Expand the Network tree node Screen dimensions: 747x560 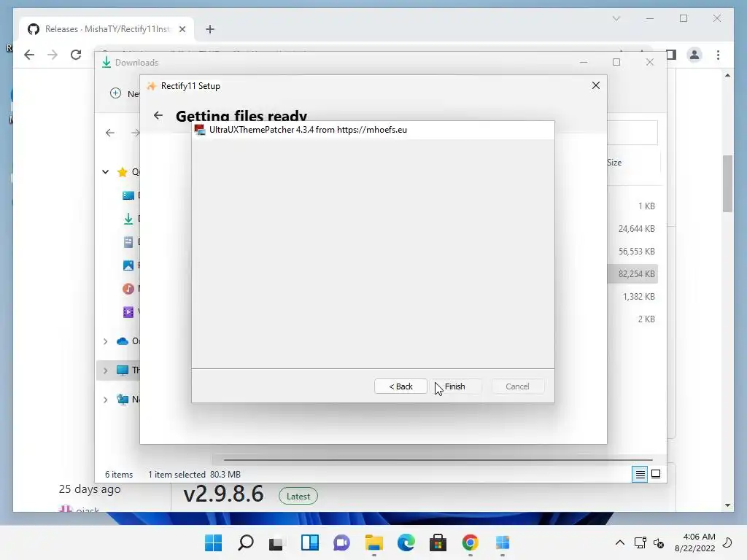105,400
